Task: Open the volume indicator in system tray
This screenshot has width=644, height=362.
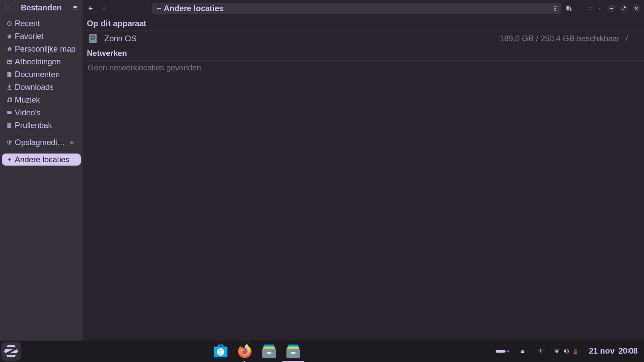Action: (566, 351)
